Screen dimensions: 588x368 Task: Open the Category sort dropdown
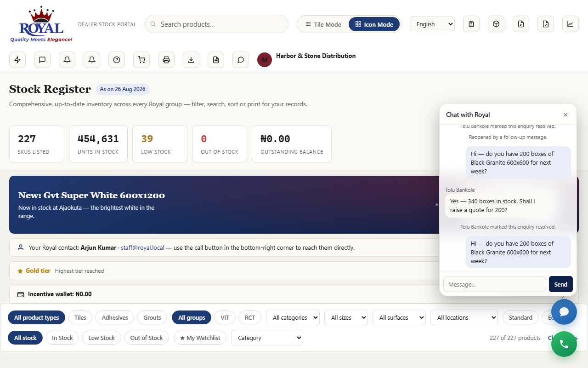pos(267,338)
